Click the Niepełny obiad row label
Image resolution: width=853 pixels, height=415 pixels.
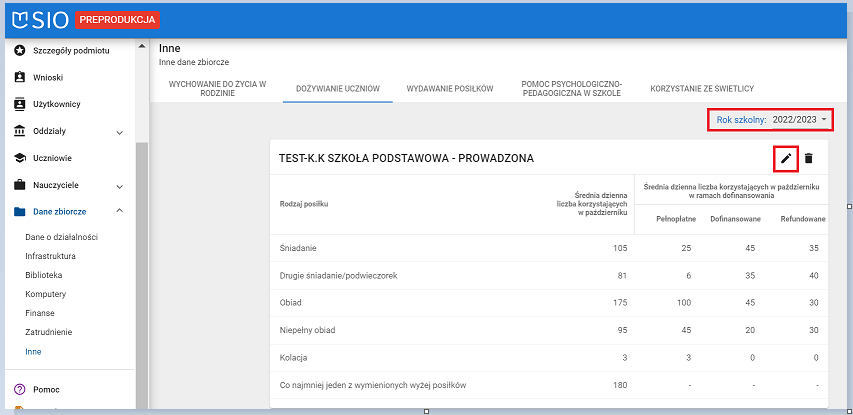(x=305, y=330)
